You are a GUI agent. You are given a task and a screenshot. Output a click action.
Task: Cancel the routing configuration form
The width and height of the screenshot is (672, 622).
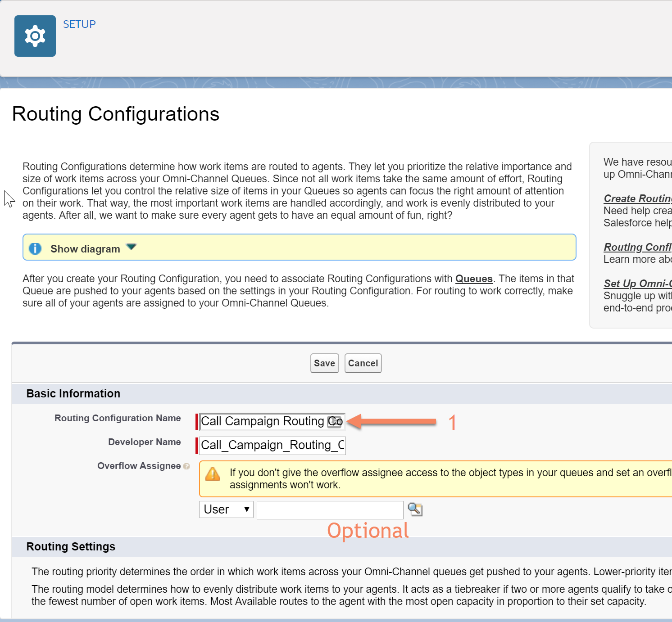[x=363, y=363]
